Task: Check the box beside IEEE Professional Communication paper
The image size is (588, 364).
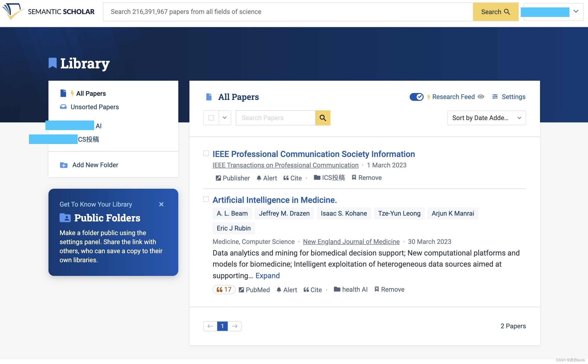Action: tap(206, 153)
